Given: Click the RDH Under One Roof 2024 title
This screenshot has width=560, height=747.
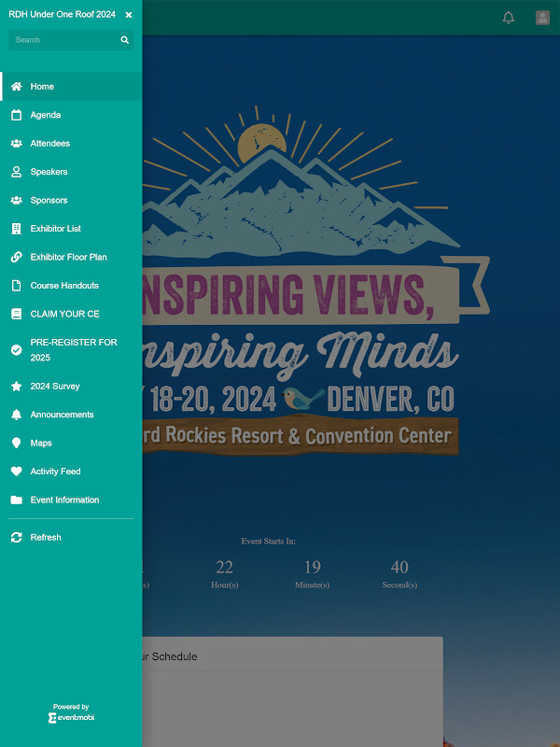Looking at the screenshot, I should click(x=62, y=14).
